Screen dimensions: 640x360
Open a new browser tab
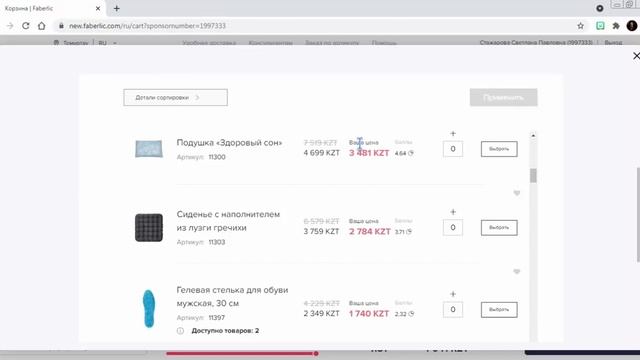[x=117, y=8]
